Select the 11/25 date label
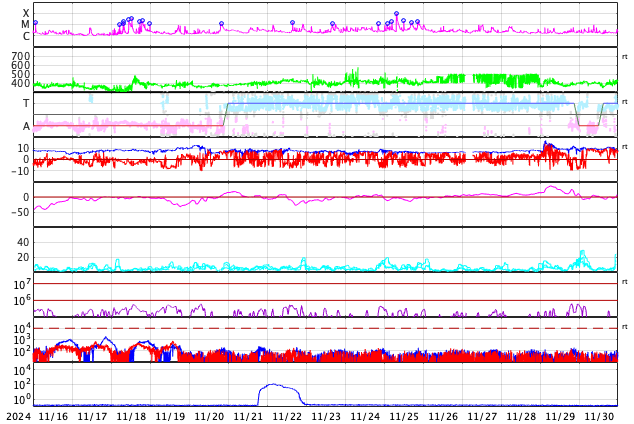Screen dimensions: 634x424 click(x=404, y=416)
